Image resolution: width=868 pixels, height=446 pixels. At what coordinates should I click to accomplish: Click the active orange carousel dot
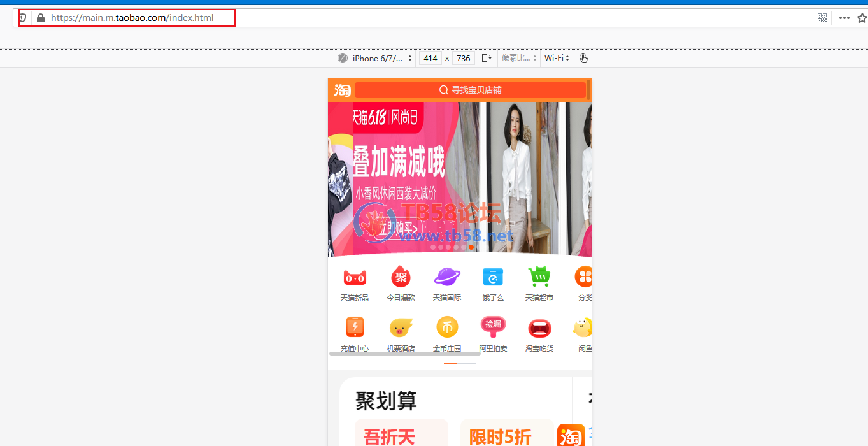471,247
